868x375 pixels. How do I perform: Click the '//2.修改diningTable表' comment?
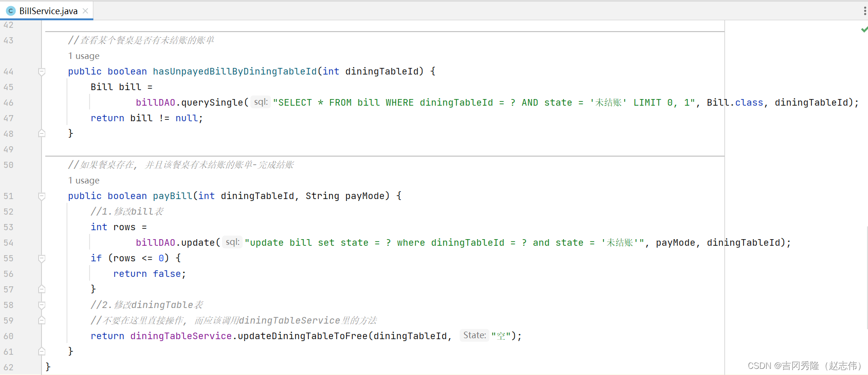(x=147, y=305)
